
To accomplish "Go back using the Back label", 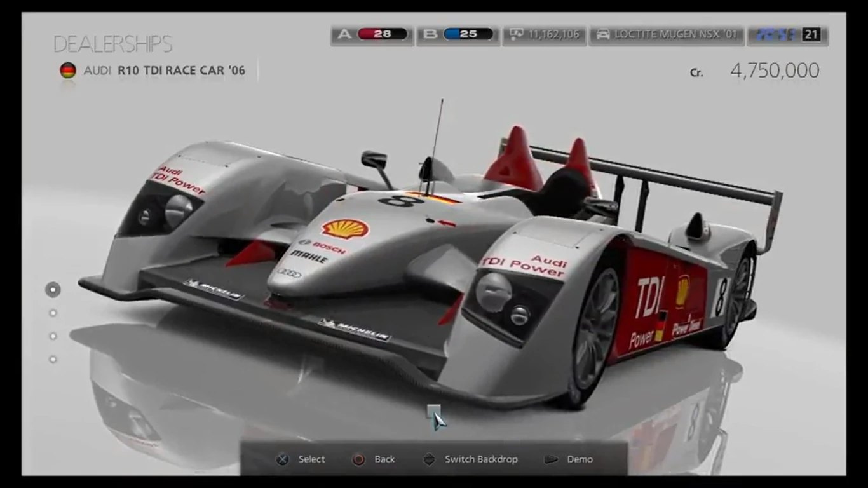I will coord(384,459).
